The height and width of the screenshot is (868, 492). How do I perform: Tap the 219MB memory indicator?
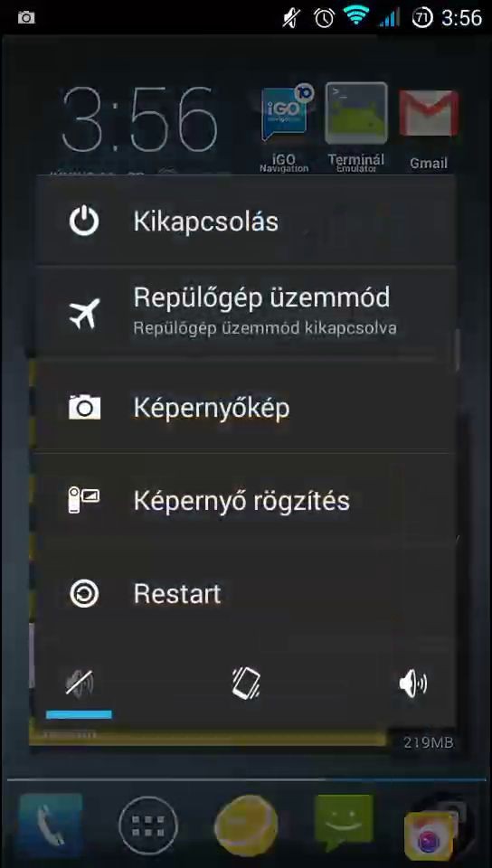click(x=429, y=742)
